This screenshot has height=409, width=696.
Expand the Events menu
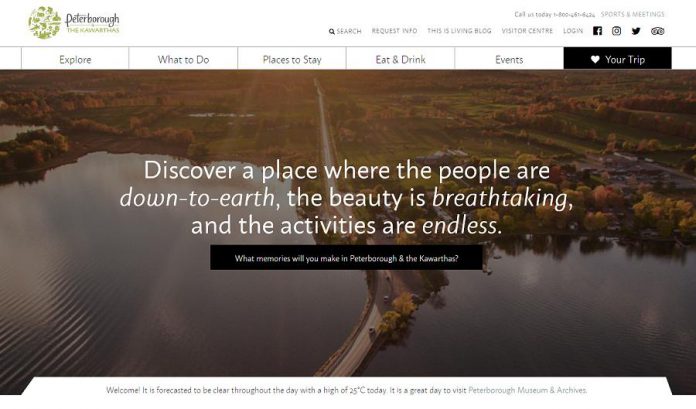[x=509, y=59]
